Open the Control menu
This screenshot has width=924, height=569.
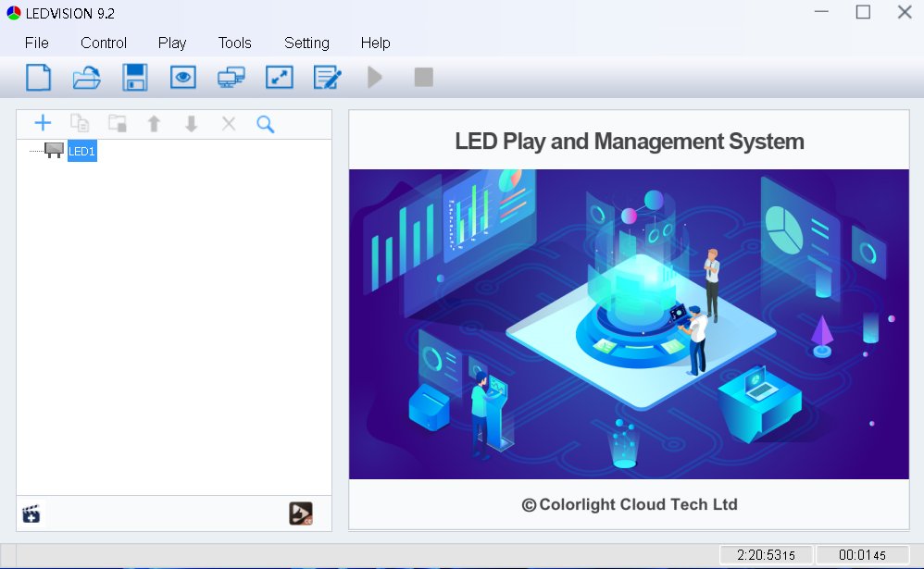click(x=104, y=43)
